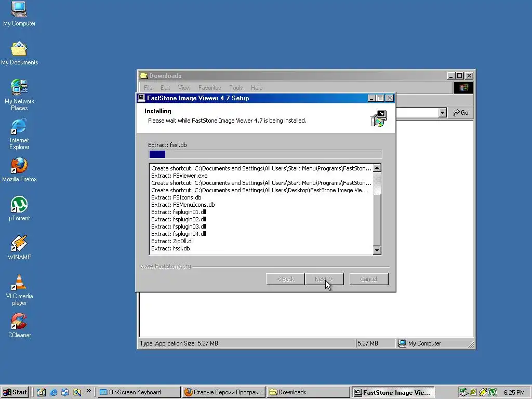This screenshot has width=532, height=399.
Task: Switch to On-Screen Keyboard taskbar button
Action: point(139,392)
